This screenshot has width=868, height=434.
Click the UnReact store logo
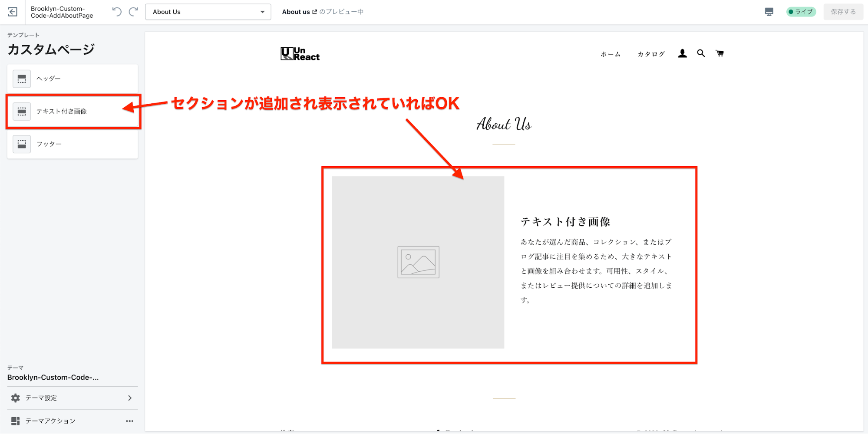click(x=300, y=54)
